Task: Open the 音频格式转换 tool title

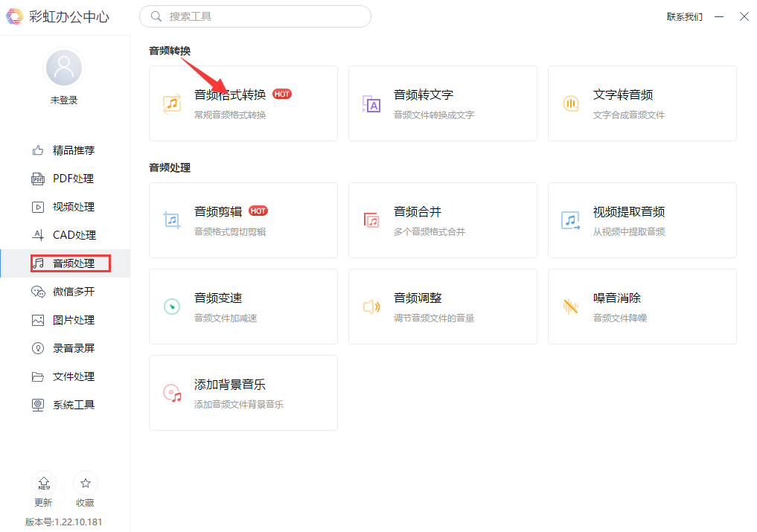Action: coord(230,94)
